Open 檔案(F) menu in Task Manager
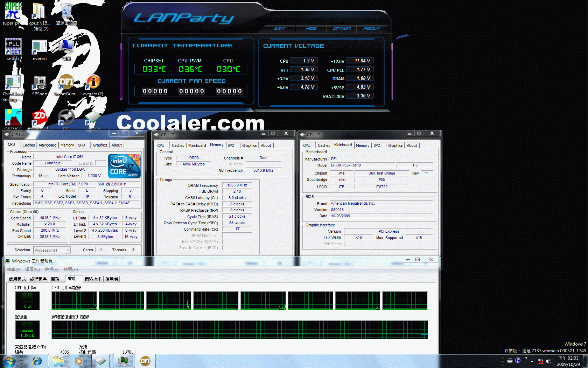This screenshot has width=588, height=368. [14, 270]
